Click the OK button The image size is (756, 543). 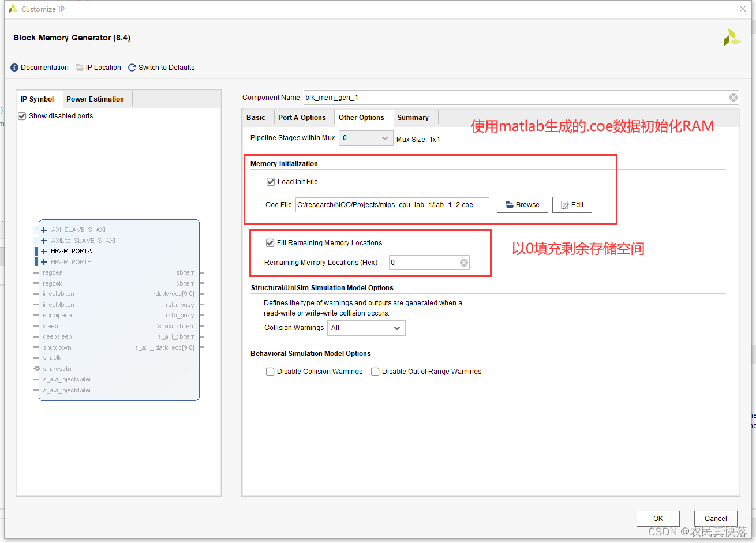click(658, 518)
